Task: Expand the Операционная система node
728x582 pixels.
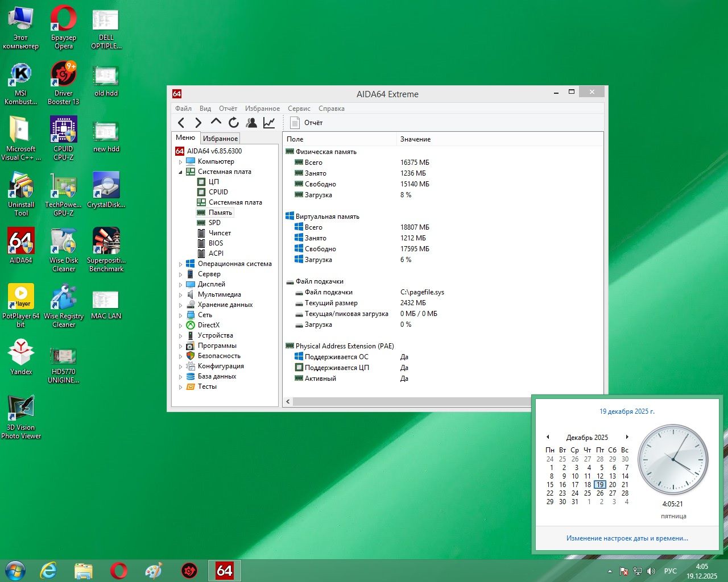Action: (181, 264)
